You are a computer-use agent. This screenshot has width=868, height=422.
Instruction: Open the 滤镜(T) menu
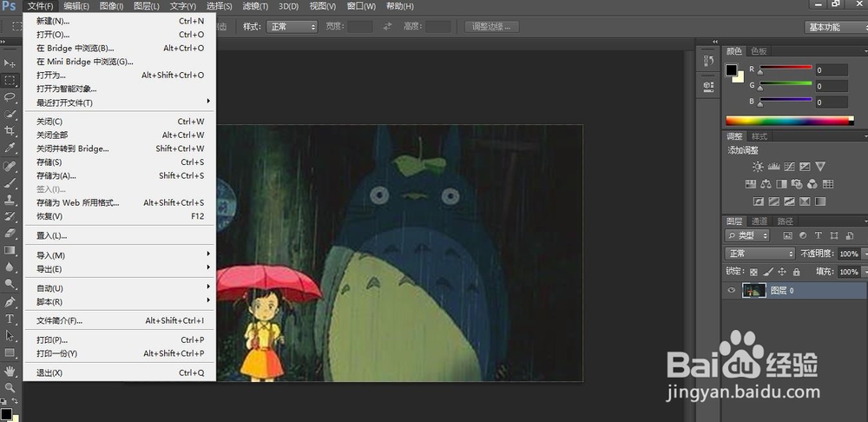255,6
